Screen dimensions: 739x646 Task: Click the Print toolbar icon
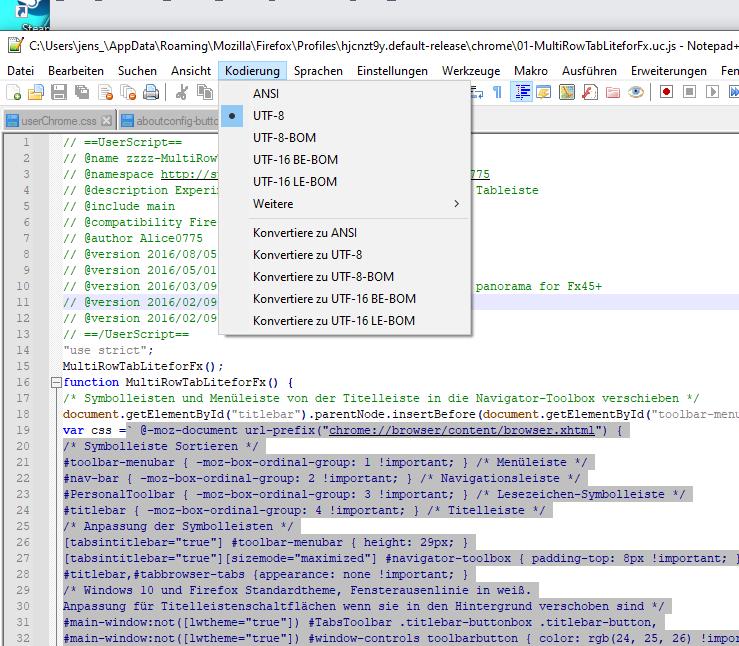coord(150,93)
